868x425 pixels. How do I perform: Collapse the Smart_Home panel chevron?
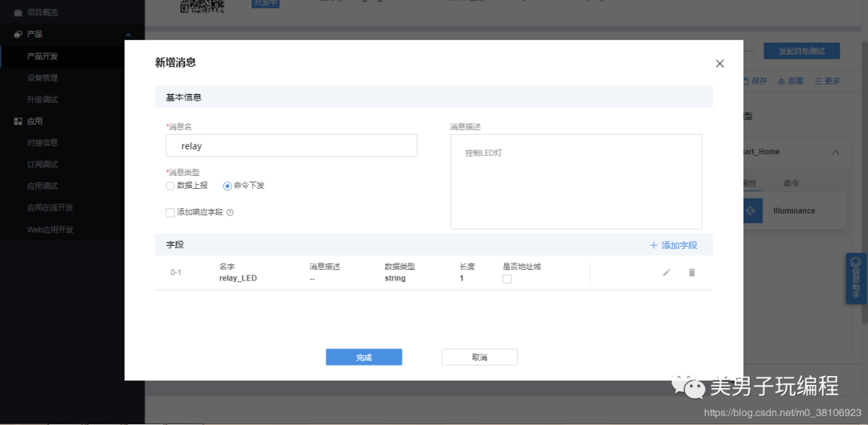pos(835,152)
